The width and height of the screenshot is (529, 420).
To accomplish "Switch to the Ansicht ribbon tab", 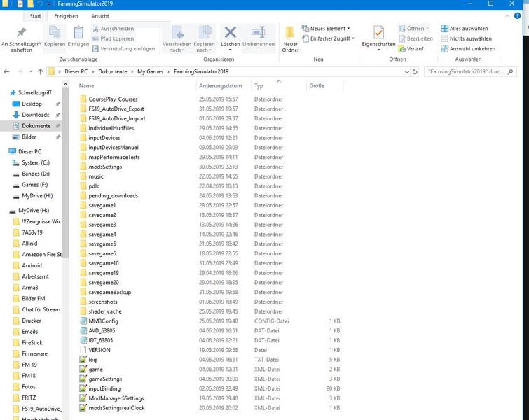I will [100, 15].
